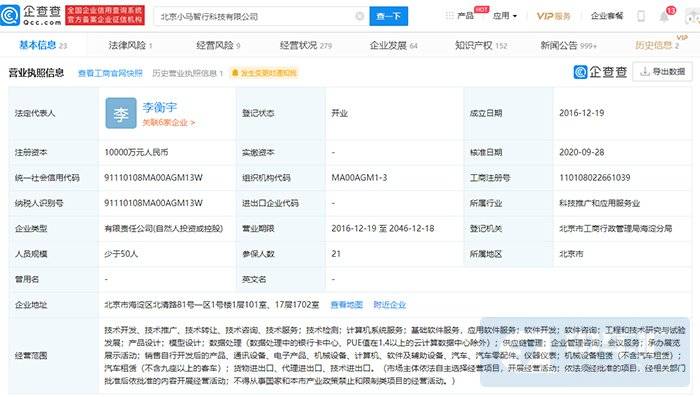The width and height of the screenshot is (700, 397).
Task: Click the 营业执照信息 section heading
Action: pyautogui.click(x=36, y=73)
